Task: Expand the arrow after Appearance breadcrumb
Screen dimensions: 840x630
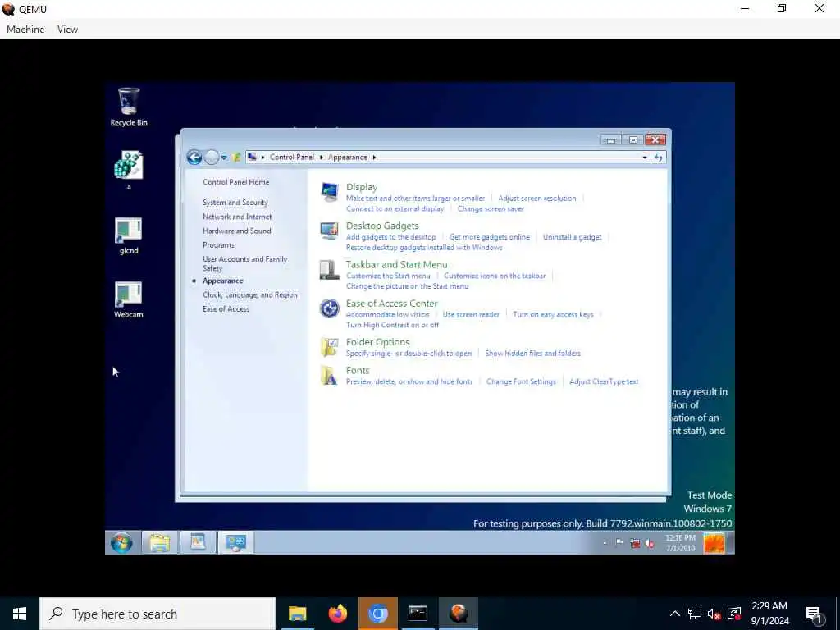Action: pyautogui.click(x=374, y=157)
